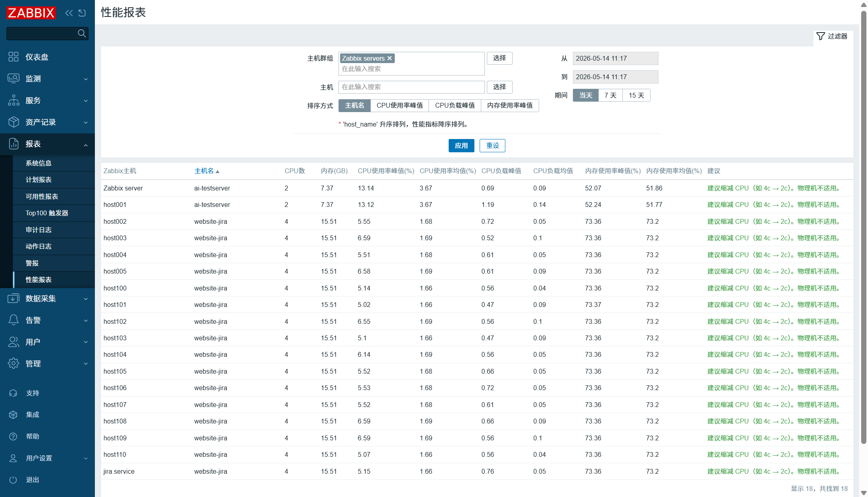
Task: Open Top100 触发器 submenu item
Action: tap(54, 213)
